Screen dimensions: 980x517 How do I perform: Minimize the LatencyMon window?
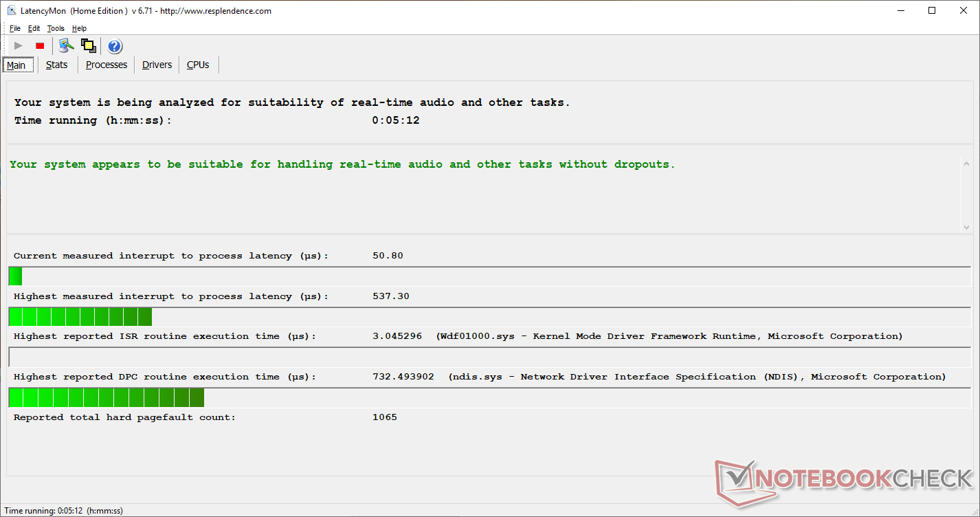[x=900, y=10]
